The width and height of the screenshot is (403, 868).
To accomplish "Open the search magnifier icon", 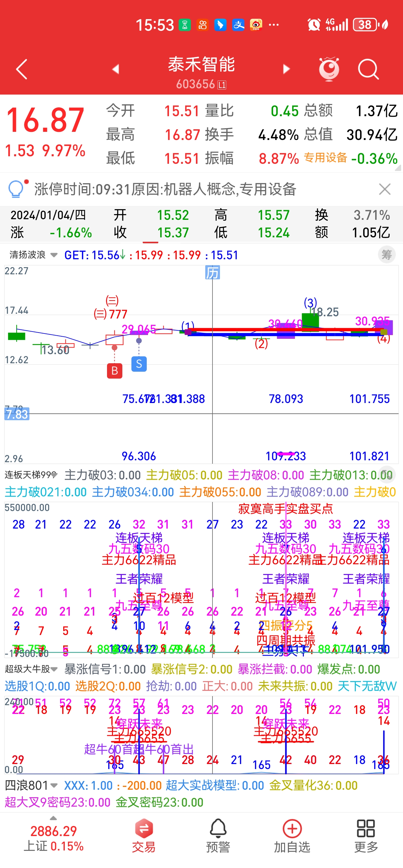I will [x=368, y=69].
